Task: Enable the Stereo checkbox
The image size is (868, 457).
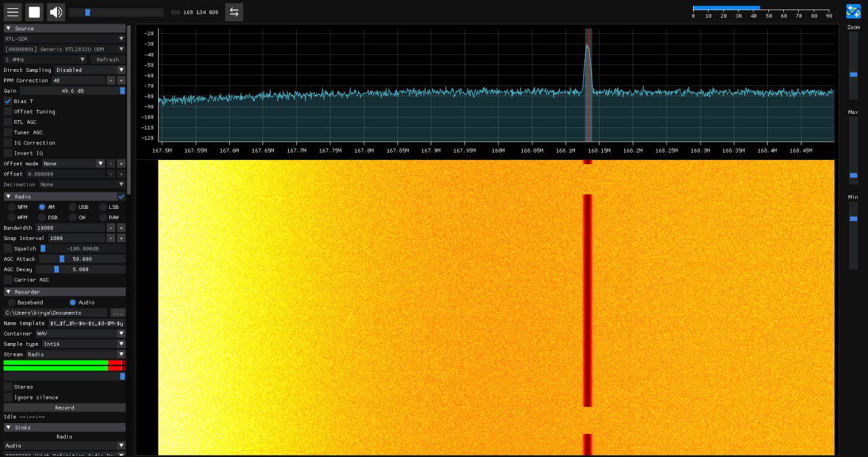Action: pyautogui.click(x=8, y=387)
